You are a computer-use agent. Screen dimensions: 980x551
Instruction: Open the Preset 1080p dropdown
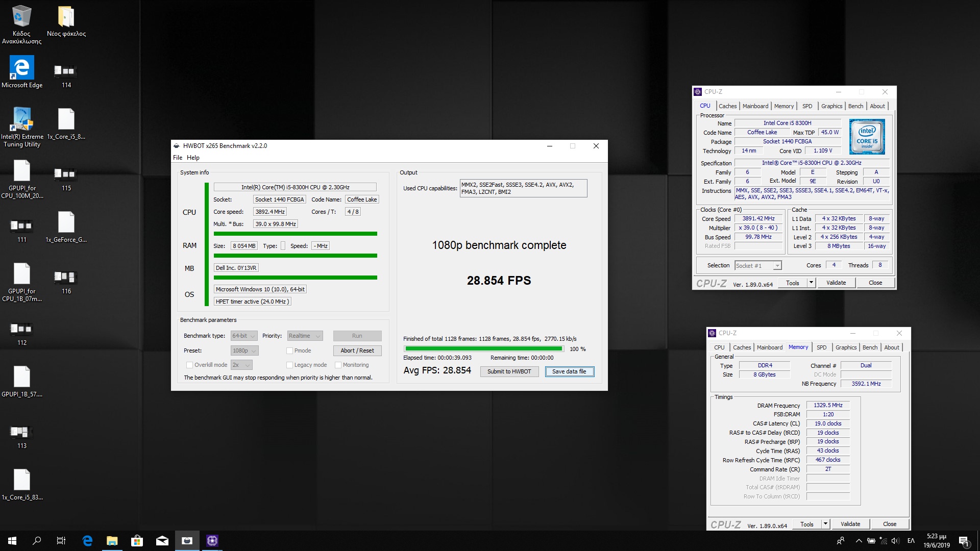point(244,350)
